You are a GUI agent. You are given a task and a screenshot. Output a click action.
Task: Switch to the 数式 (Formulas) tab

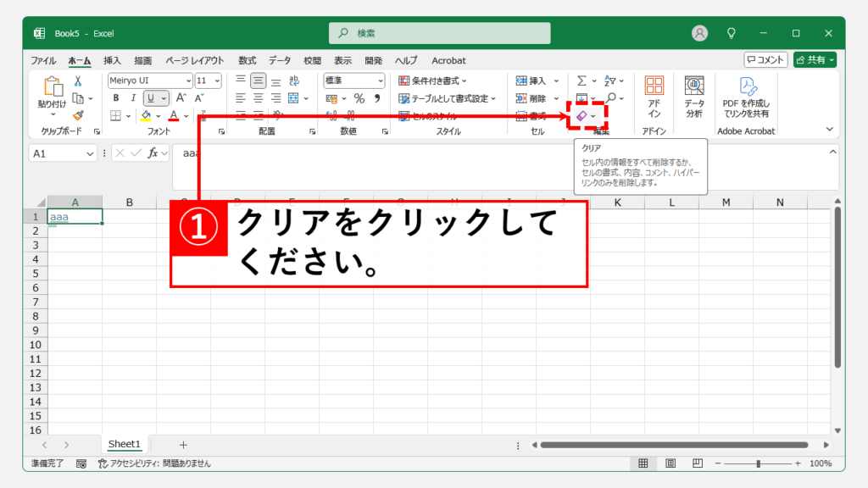pos(247,61)
